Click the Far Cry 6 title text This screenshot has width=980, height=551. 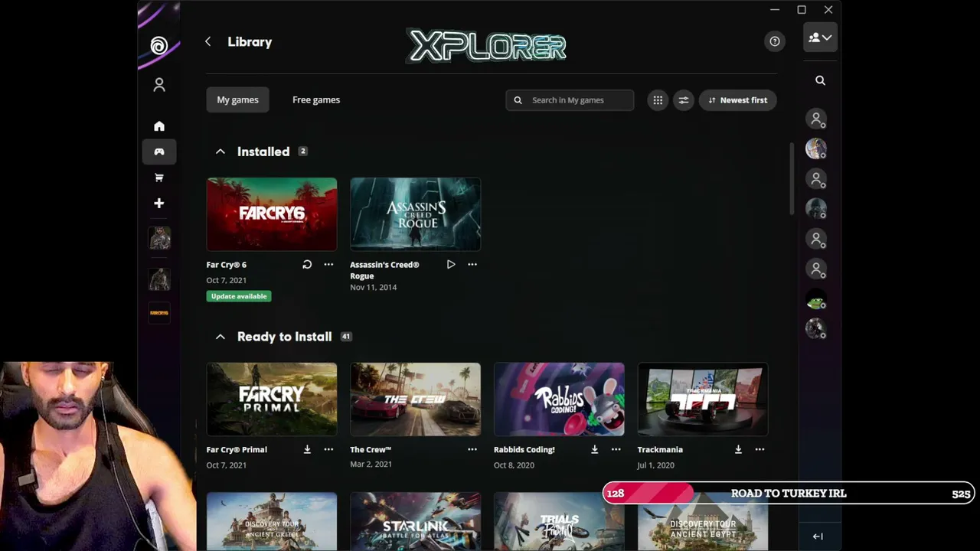227,265
